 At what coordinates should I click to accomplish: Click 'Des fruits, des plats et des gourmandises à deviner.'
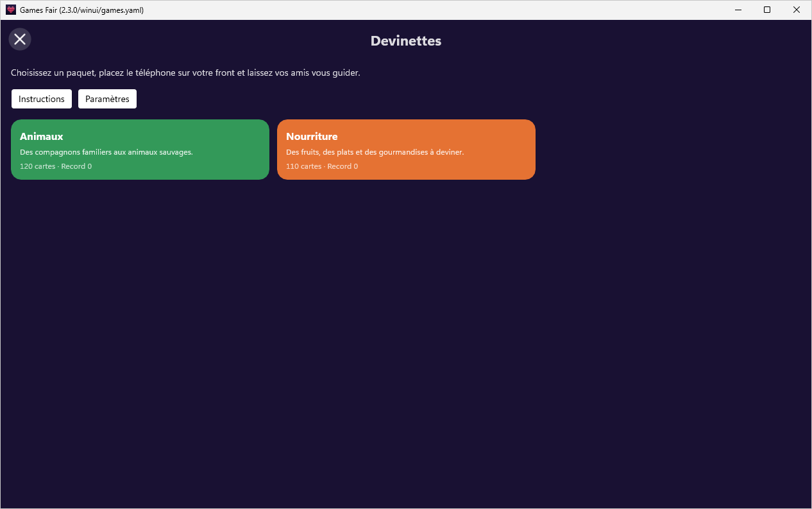tap(375, 152)
